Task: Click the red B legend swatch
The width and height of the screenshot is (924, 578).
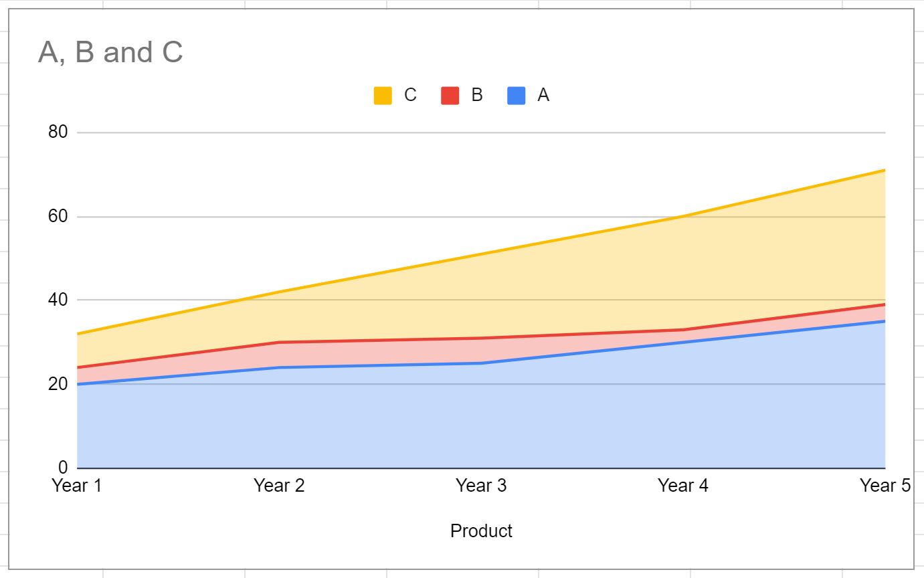Action: click(x=450, y=96)
